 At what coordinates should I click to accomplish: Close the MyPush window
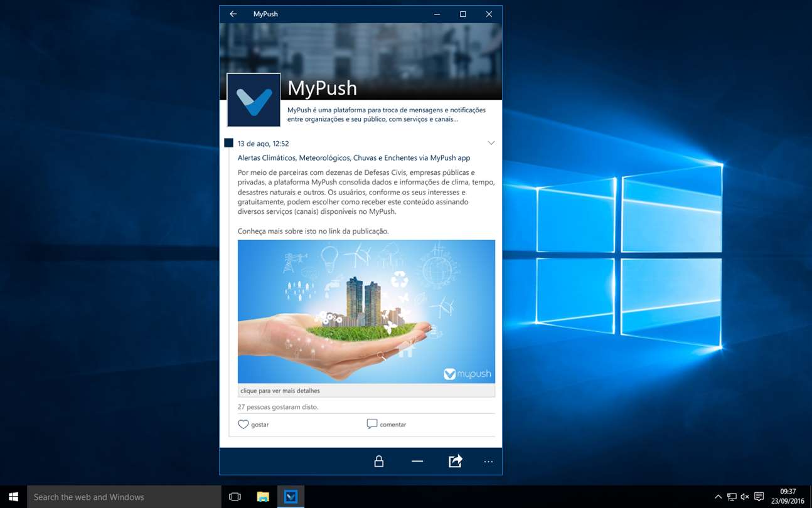click(489, 14)
